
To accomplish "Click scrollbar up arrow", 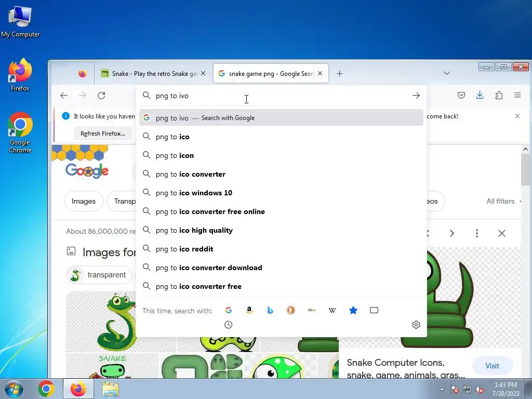I will coord(525,149).
